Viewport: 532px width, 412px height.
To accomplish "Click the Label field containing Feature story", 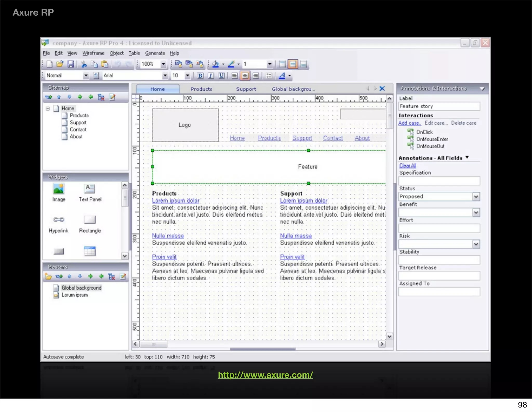I will [439, 106].
